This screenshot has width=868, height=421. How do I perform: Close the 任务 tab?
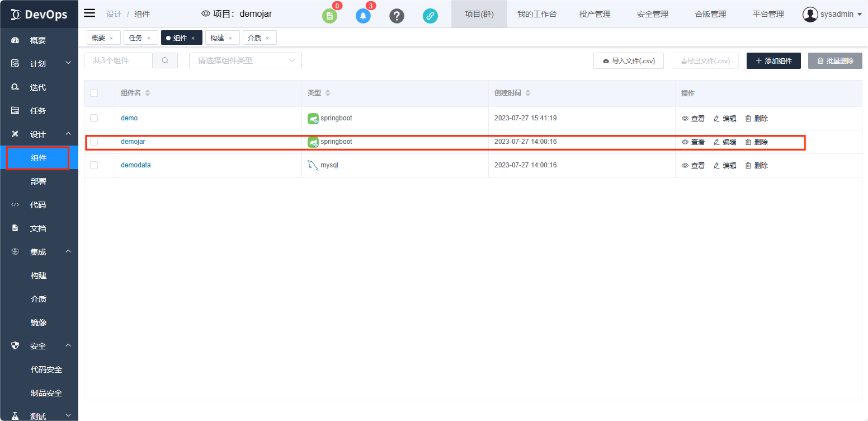[x=149, y=38]
